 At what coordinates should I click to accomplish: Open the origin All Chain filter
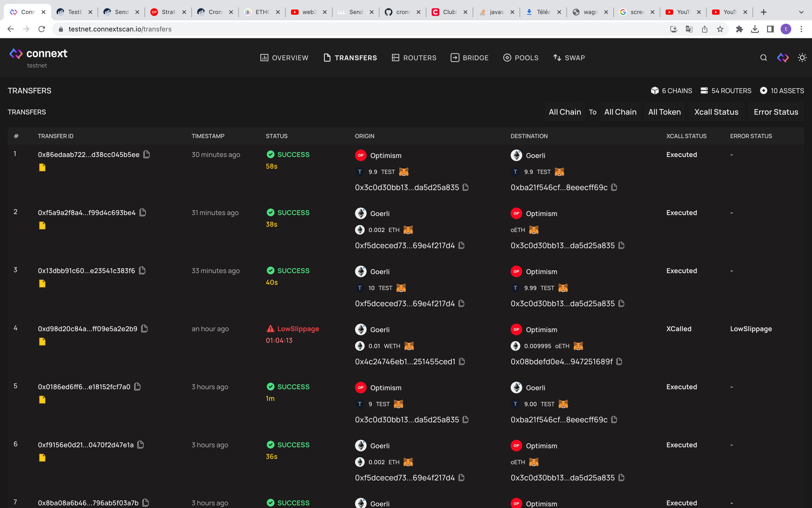[565, 112]
